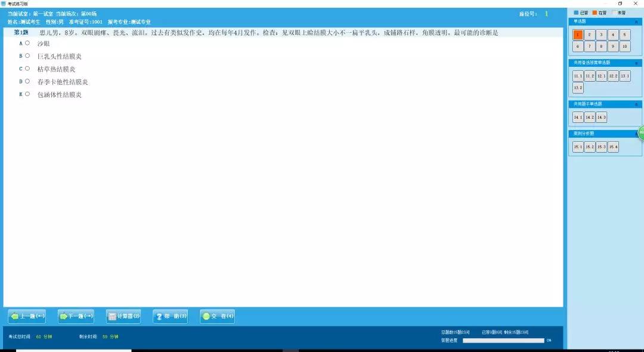Image resolution: width=644 pixels, height=352 pixels.
Task: Go to next question with 下一题
Action: pos(76,316)
